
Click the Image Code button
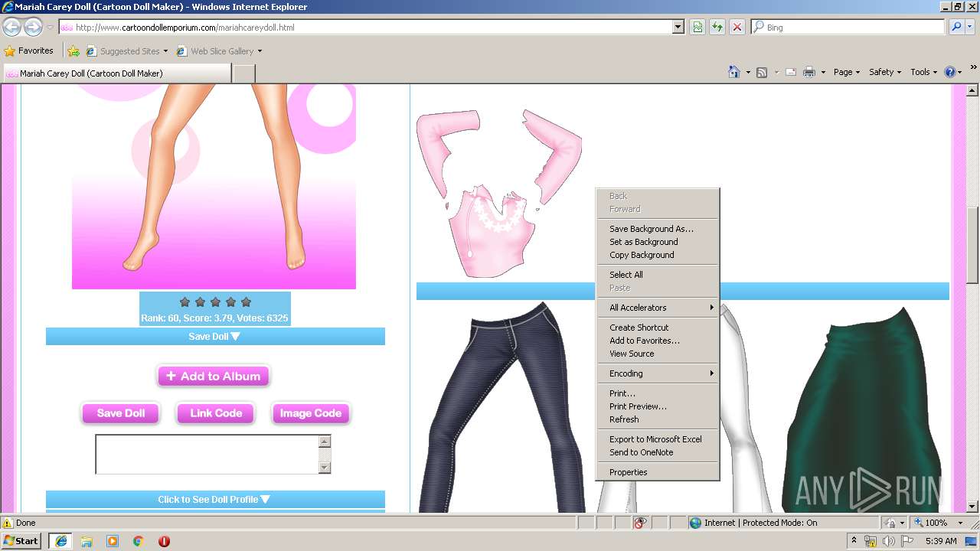[311, 413]
